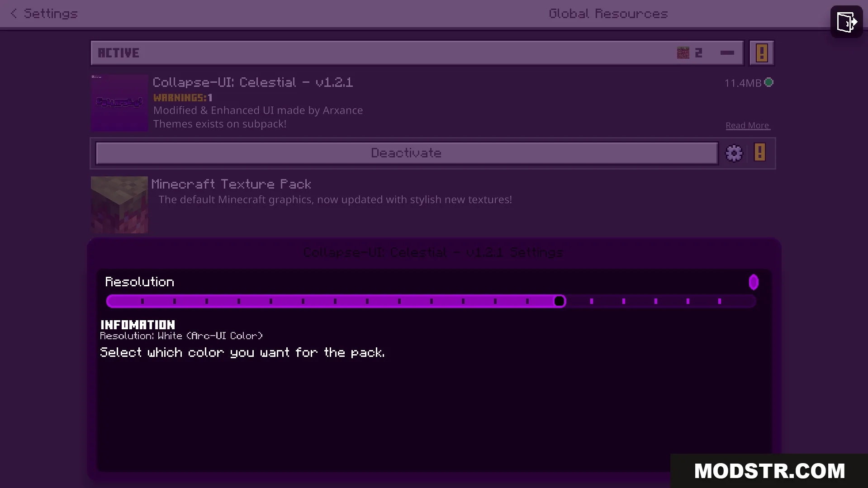Select the Collapse-UI Celestial pack thumbnail

tap(119, 103)
